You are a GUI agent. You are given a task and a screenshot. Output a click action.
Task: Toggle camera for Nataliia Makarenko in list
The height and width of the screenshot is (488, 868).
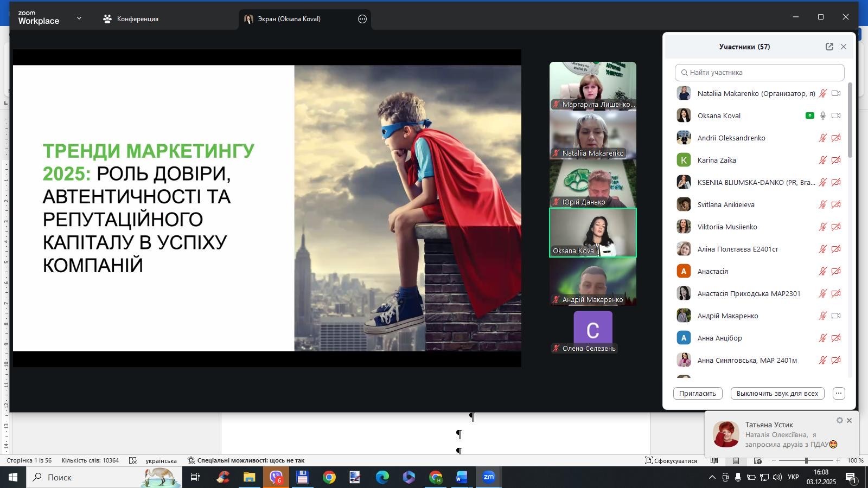tap(836, 93)
